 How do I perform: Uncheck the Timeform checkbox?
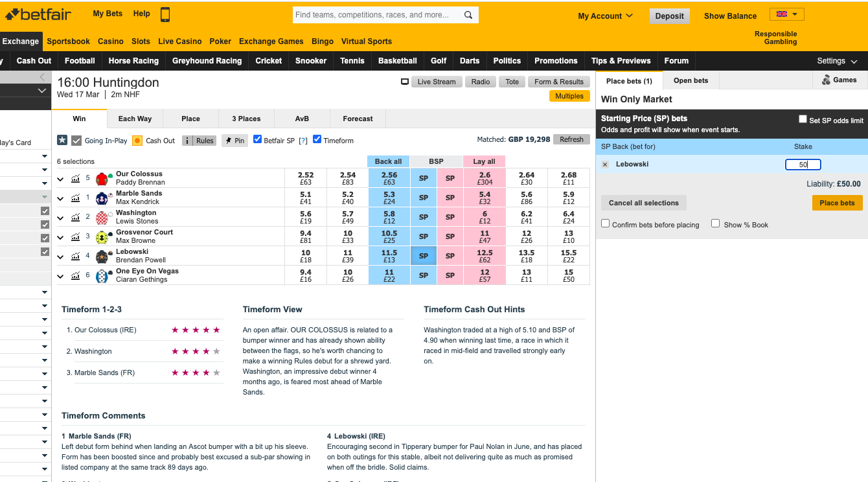[x=317, y=139]
